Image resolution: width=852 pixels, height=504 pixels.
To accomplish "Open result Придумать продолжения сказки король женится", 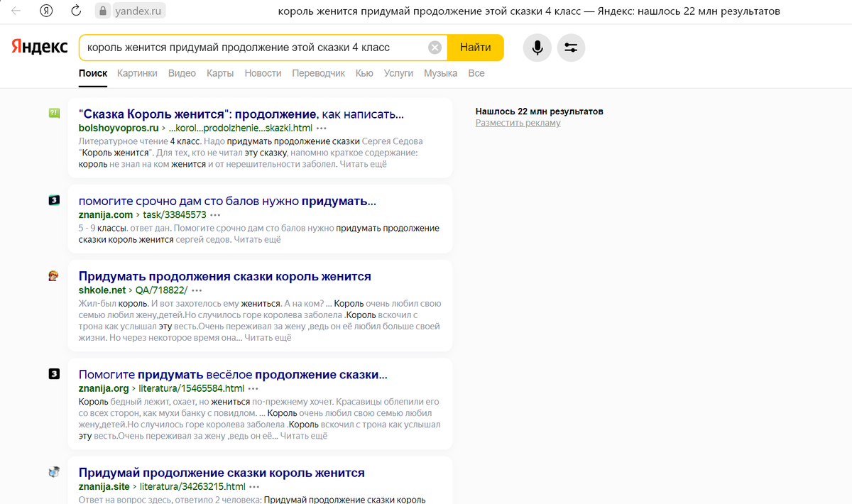I will coord(225,276).
